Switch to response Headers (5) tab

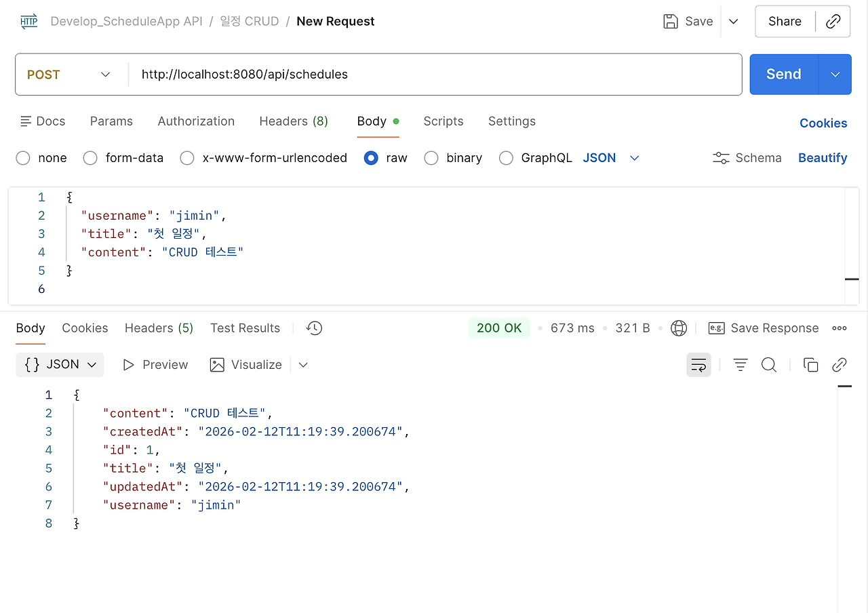159,328
